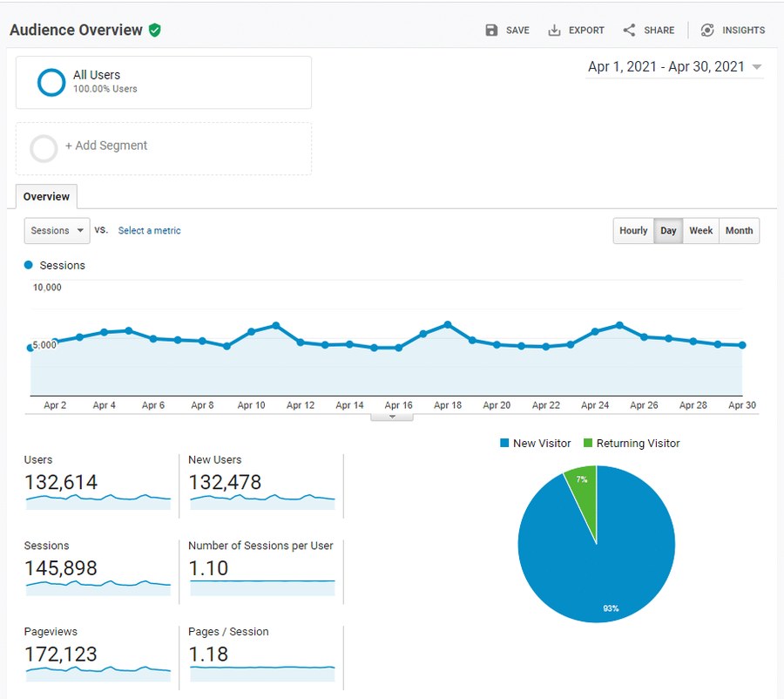Click the Pageviews value 172,123
Image resolution: width=784 pixels, height=699 pixels.
(61, 655)
